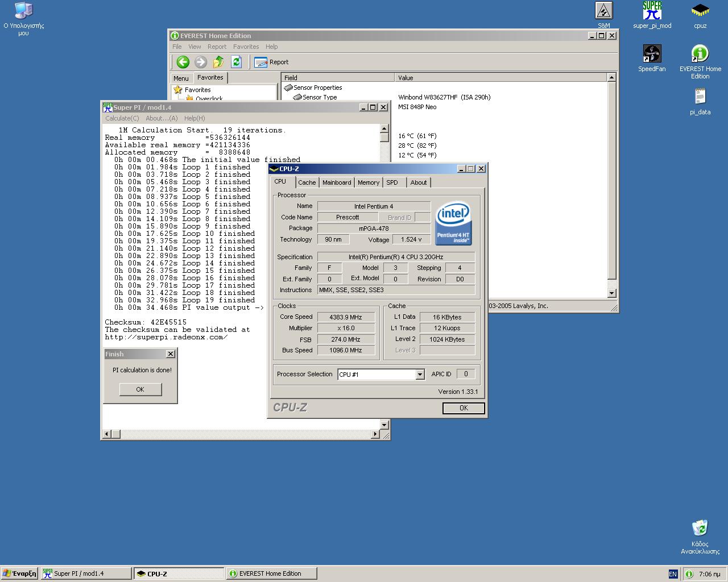Click the EVEREST Up folder icon
728x582 pixels.
[218, 62]
